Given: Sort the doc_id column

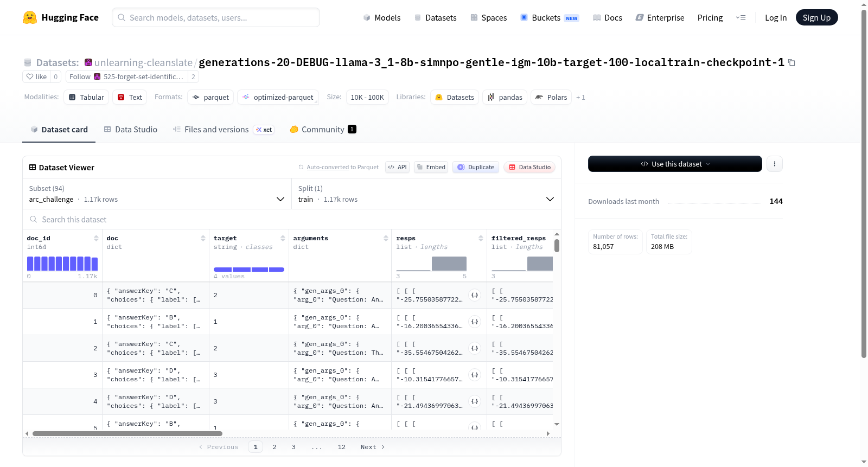Looking at the screenshot, I should pos(96,239).
